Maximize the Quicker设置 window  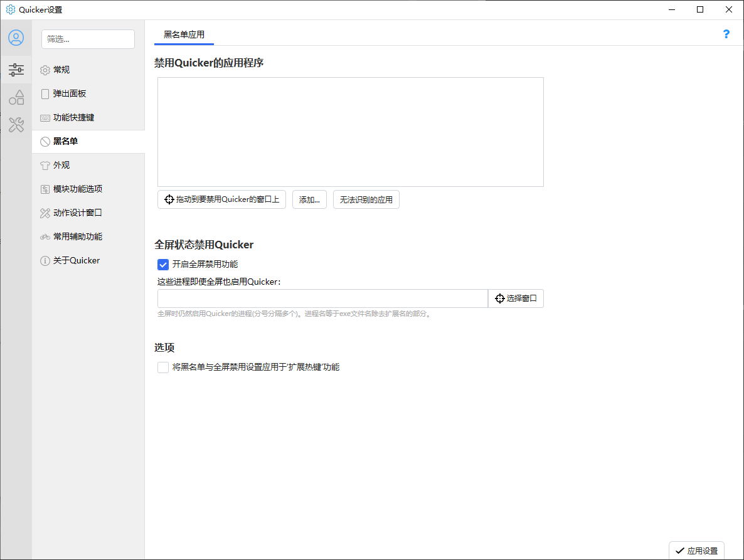pos(700,9)
